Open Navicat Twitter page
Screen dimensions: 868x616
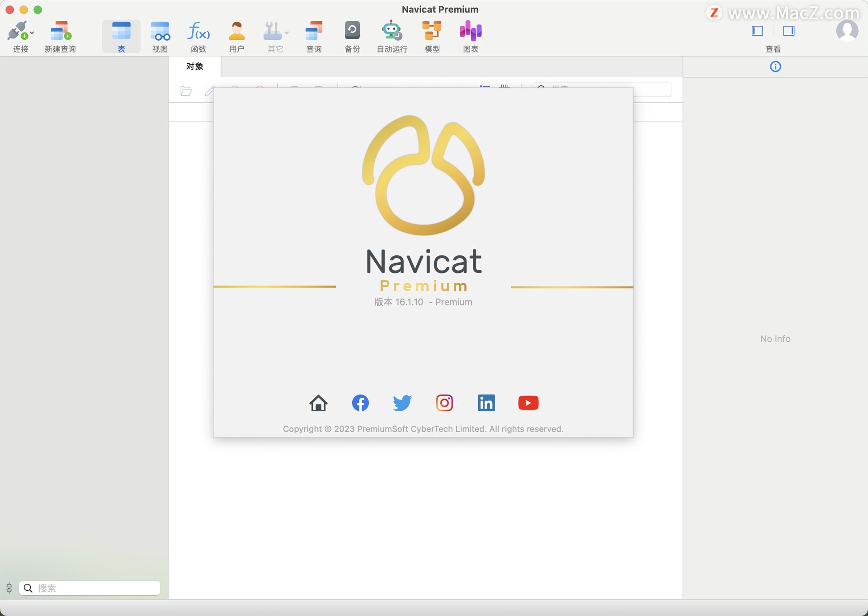(402, 403)
